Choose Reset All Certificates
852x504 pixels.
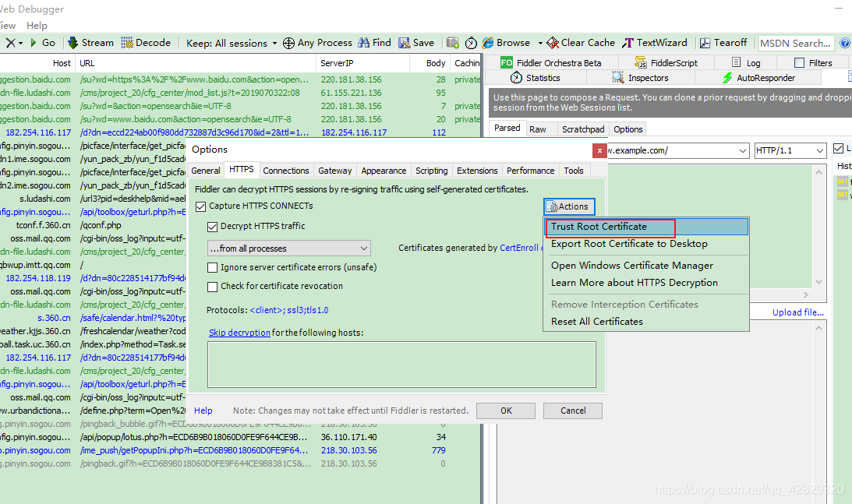(x=646, y=322)
